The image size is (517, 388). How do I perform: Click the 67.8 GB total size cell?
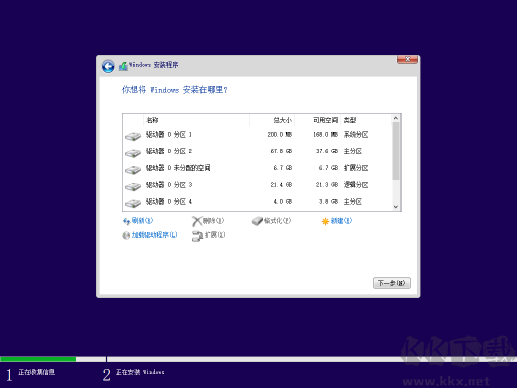coord(281,151)
